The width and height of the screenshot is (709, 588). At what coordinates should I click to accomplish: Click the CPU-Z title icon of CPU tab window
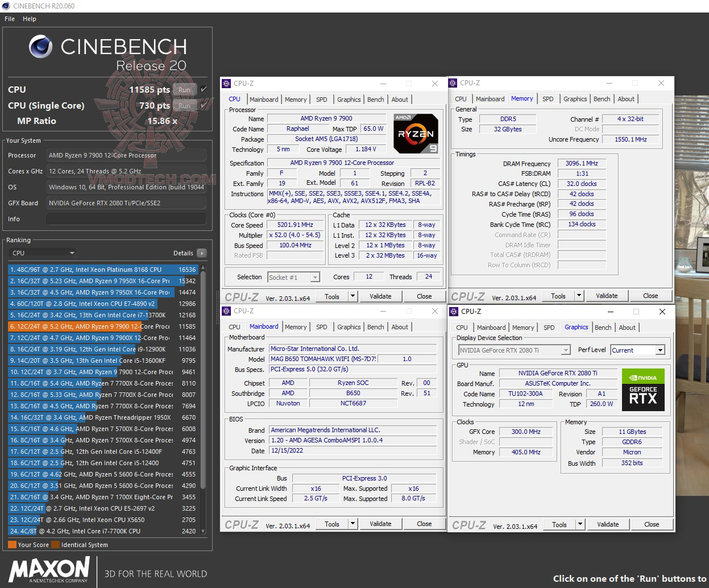[x=226, y=84]
